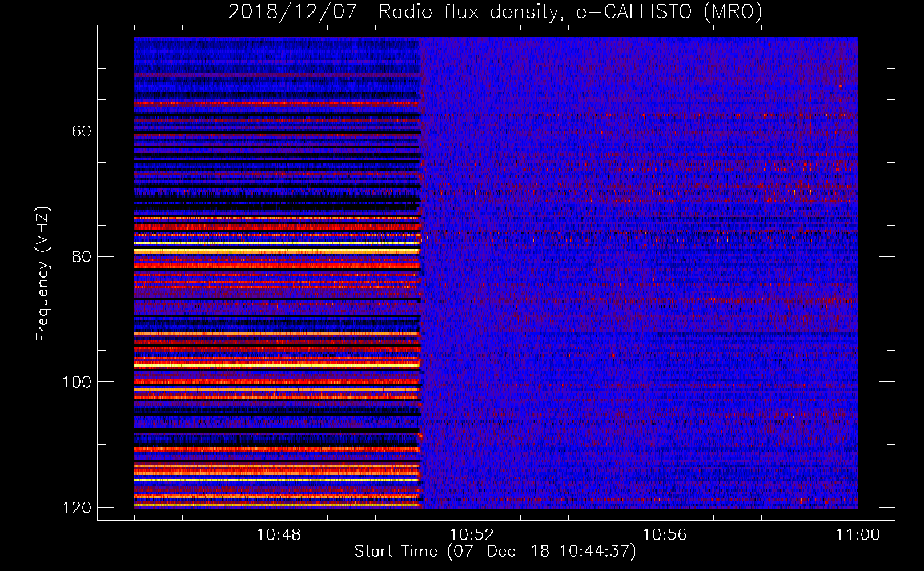Click the 120 frequency tick label
Image resolution: width=924 pixels, height=571 pixels.
coord(77,508)
